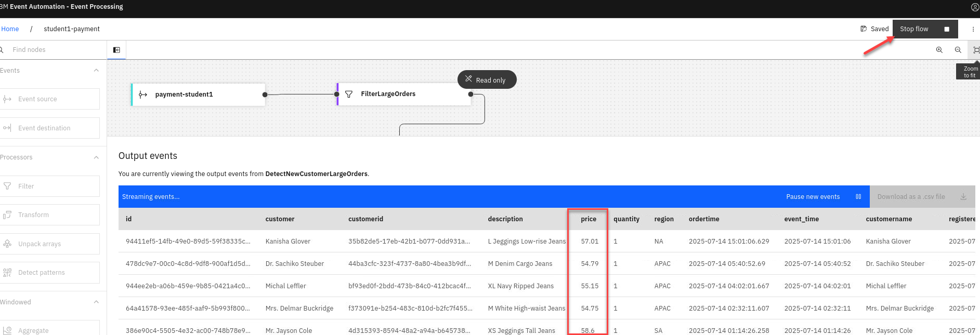Select the Event source node icon
Viewport: 980px width, 335px height.
(x=7, y=99)
